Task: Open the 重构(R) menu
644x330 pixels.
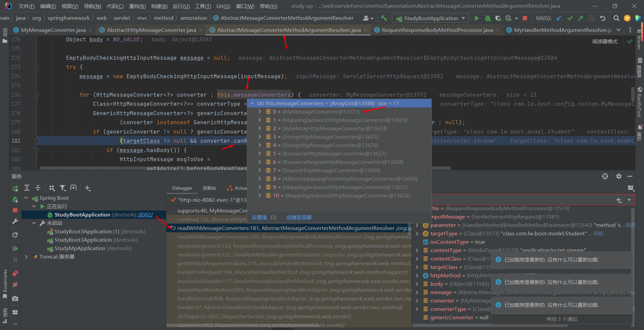Action: point(137,6)
